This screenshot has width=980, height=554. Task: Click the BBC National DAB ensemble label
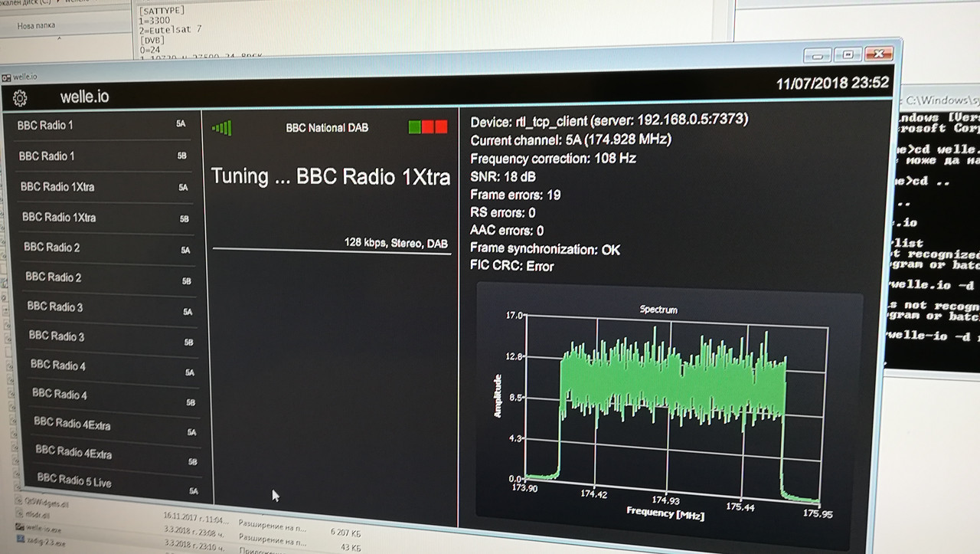327,128
